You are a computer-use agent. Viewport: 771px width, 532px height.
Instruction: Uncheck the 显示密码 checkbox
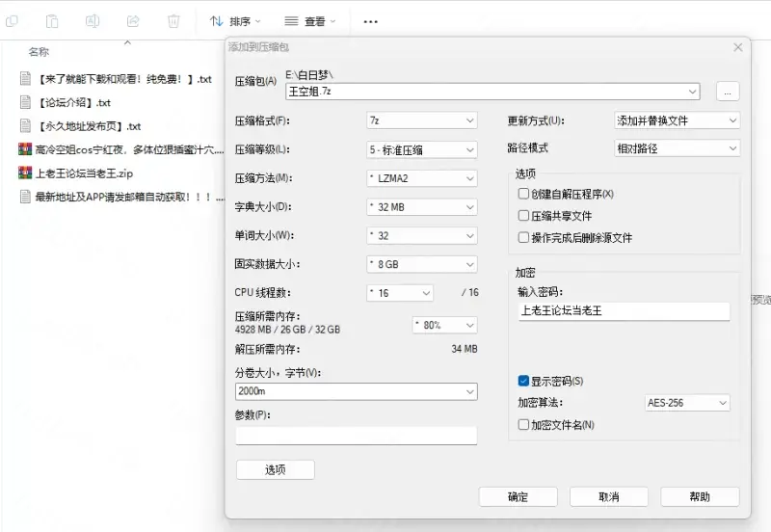tap(523, 381)
